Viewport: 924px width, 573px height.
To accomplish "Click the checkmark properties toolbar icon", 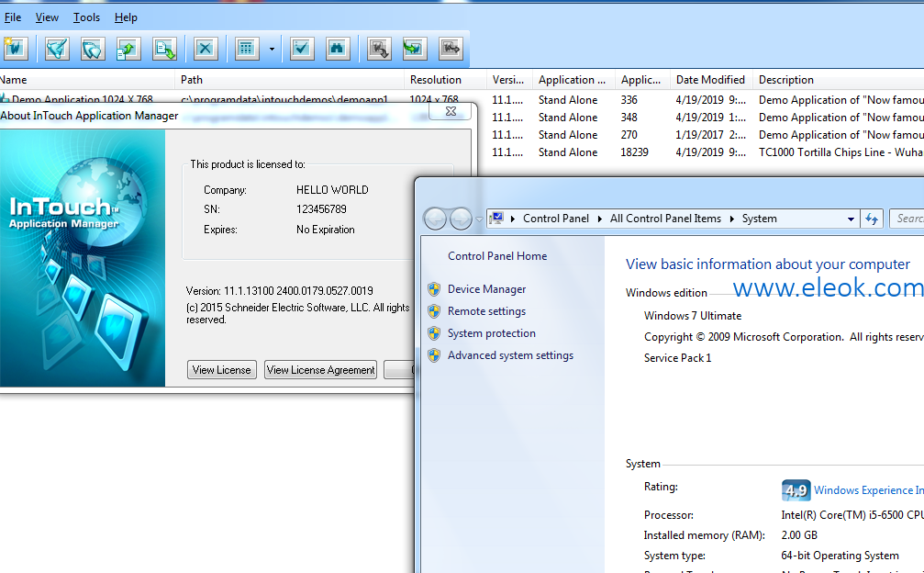I will (301, 49).
